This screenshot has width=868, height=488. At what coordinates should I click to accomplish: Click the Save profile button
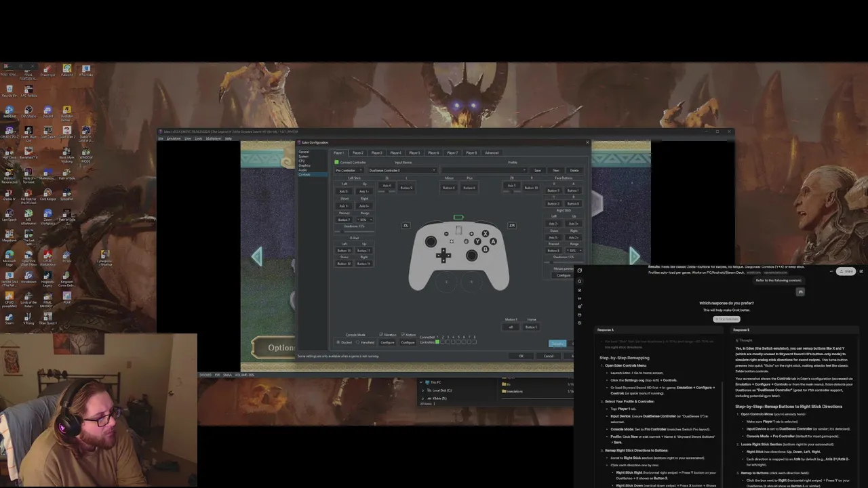[538, 170]
